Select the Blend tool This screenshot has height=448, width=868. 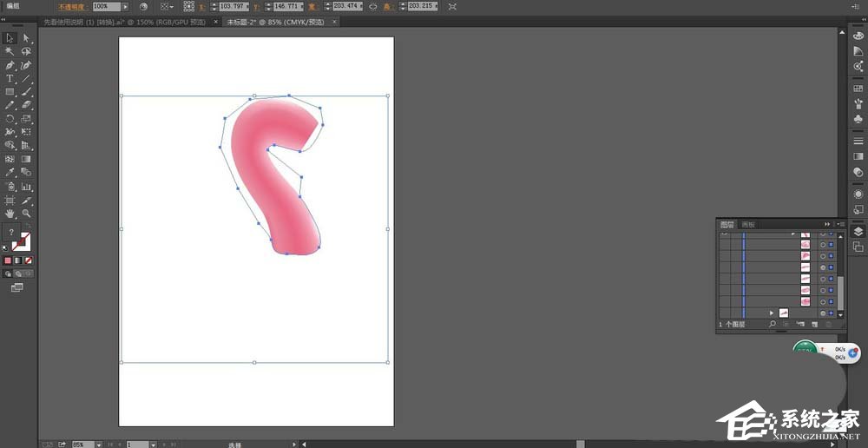coord(26,172)
